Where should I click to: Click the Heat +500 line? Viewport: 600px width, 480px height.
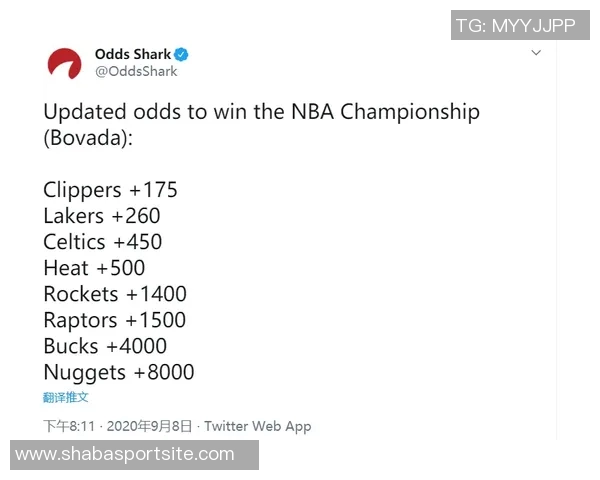(x=94, y=268)
